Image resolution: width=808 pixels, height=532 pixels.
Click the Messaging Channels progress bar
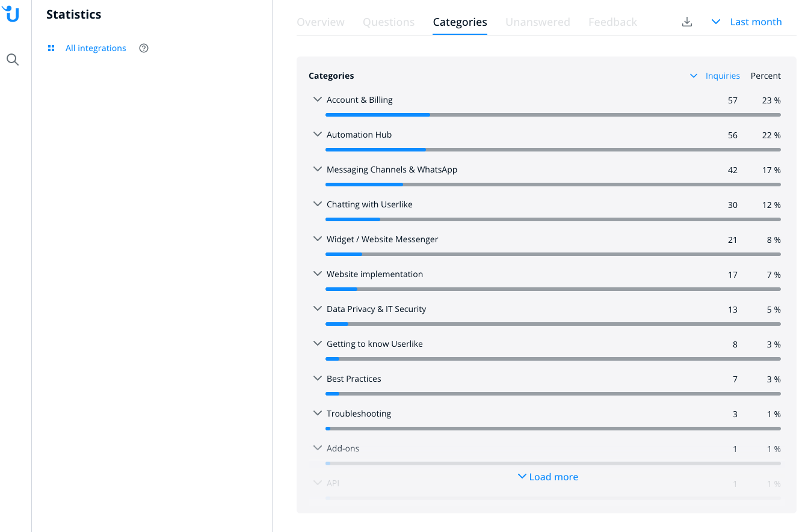click(553, 184)
